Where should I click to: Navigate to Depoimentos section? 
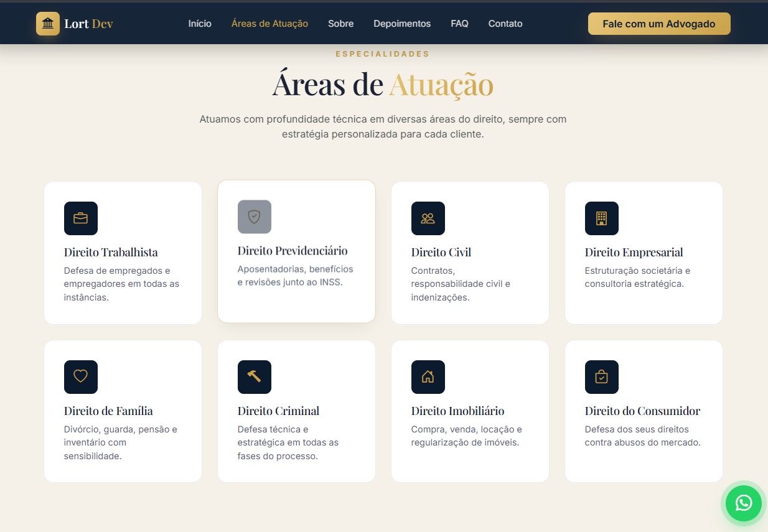(402, 24)
